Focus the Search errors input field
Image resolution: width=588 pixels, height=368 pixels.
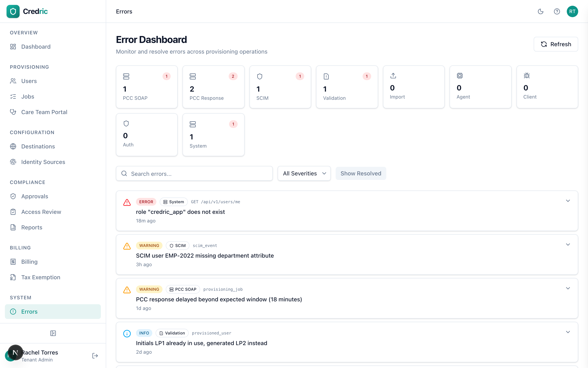[194, 174]
